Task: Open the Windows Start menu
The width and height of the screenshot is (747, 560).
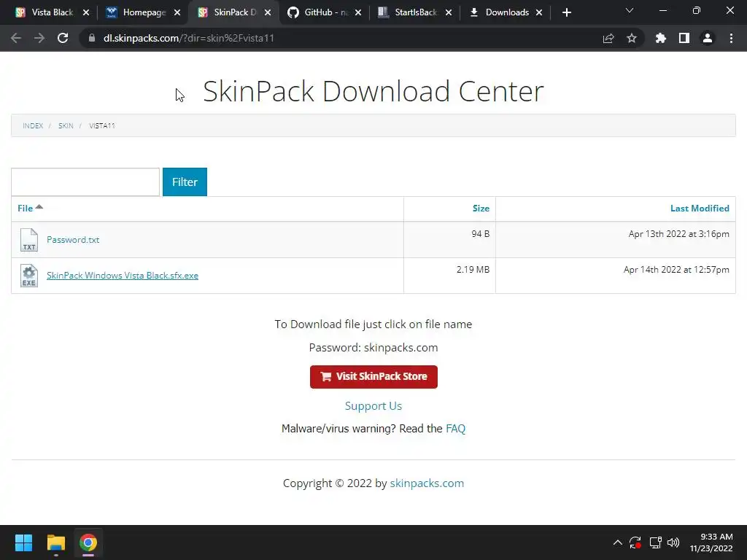Action: (x=23, y=542)
